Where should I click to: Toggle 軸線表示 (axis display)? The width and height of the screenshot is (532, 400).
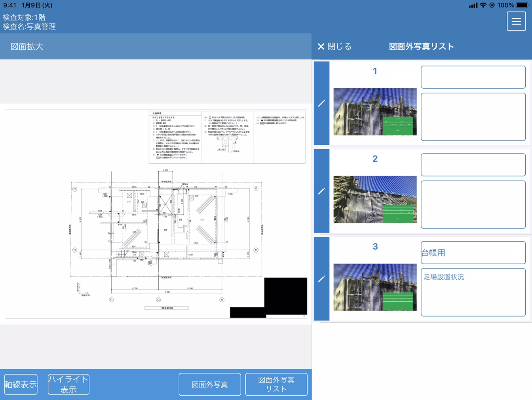tap(21, 384)
